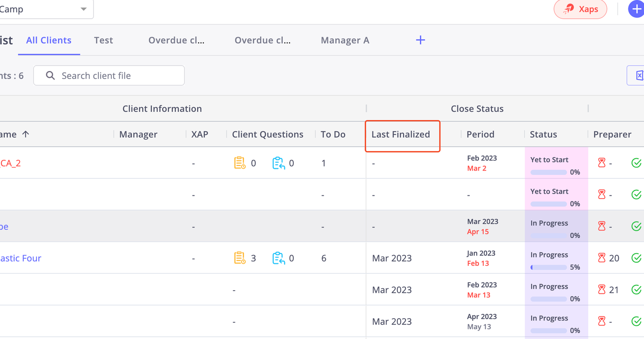This screenshot has width=644, height=339.
Task: Click the 5% progress bar
Action: point(549,268)
